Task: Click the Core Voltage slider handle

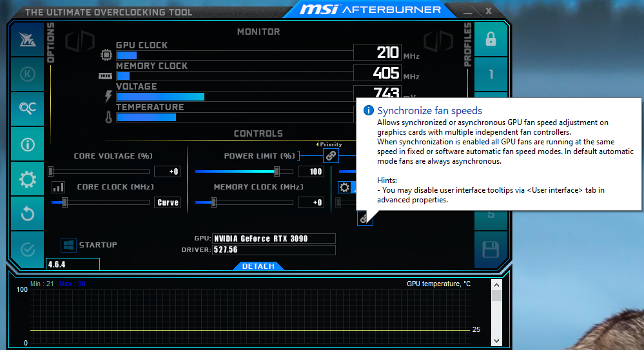Action: [x=50, y=171]
